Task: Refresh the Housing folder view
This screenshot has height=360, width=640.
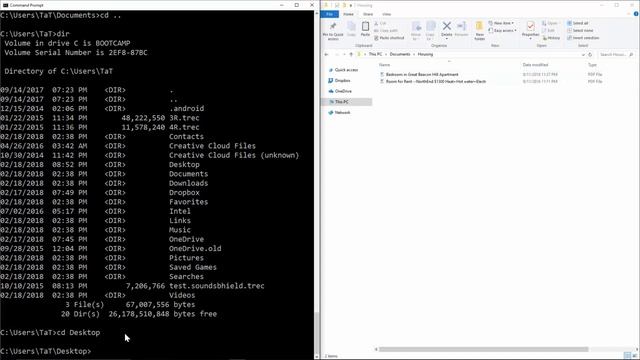Action: pyautogui.click(x=590, y=54)
